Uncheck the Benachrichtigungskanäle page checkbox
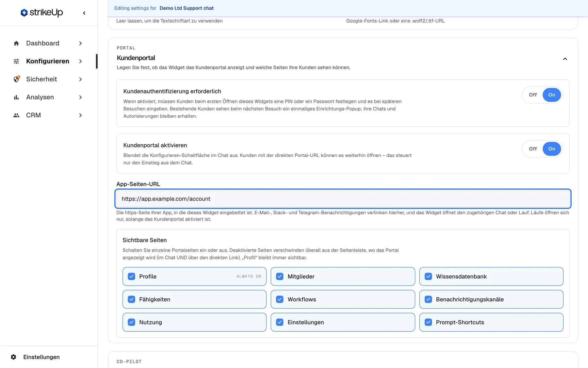The width and height of the screenshot is (588, 368). coord(428,299)
